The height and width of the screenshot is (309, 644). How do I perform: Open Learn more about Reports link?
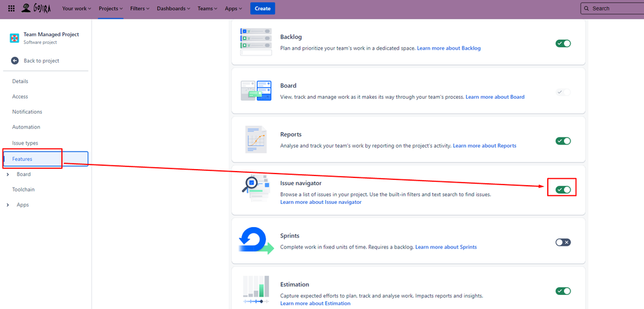pyautogui.click(x=485, y=146)
